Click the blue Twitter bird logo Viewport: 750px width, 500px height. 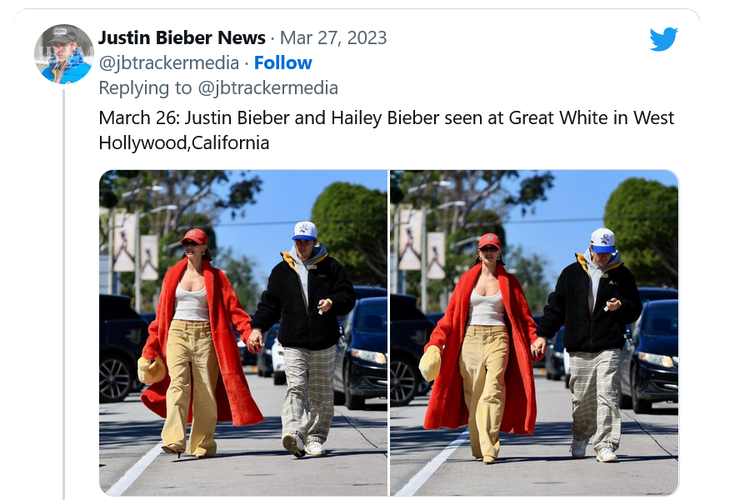[663, 38]
